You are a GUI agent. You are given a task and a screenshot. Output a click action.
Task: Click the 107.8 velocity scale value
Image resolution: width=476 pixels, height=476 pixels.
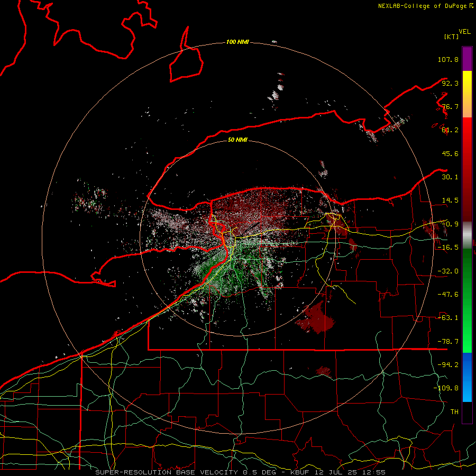pos(448,59)
